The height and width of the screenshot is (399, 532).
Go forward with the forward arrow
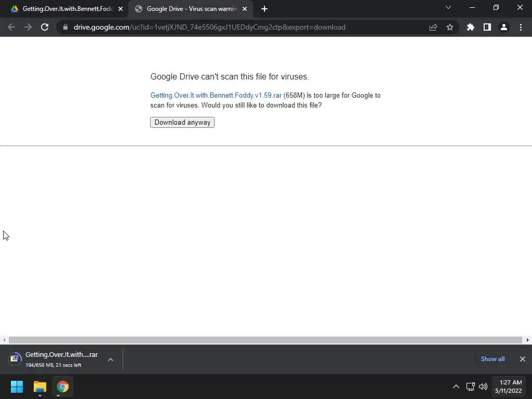tap(28, 27)
